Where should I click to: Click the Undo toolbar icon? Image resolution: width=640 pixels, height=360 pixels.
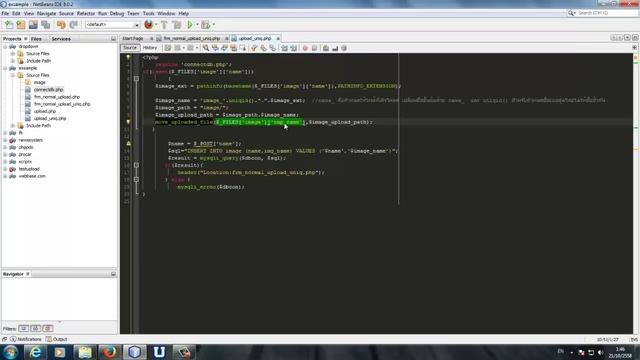click(61, 25)
